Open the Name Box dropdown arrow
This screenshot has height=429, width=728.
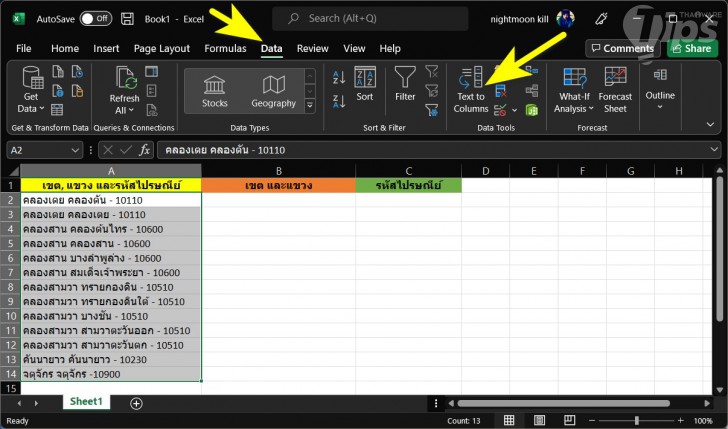tap(75, 150)
